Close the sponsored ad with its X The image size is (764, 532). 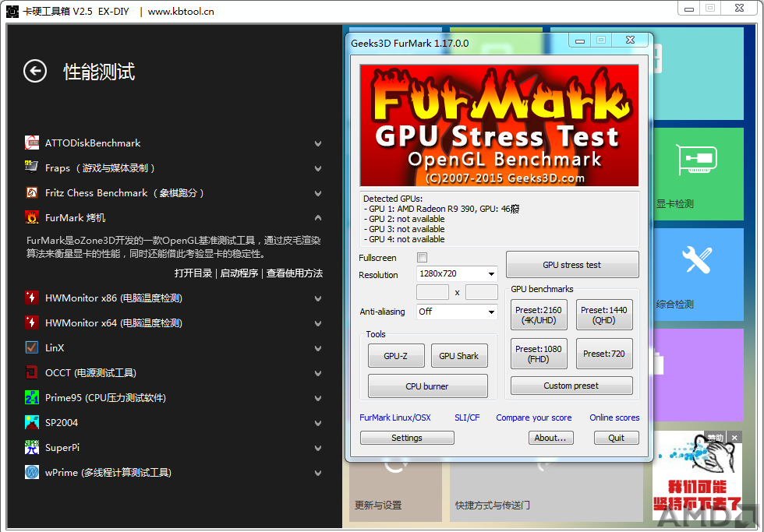[x=734, y=438]
